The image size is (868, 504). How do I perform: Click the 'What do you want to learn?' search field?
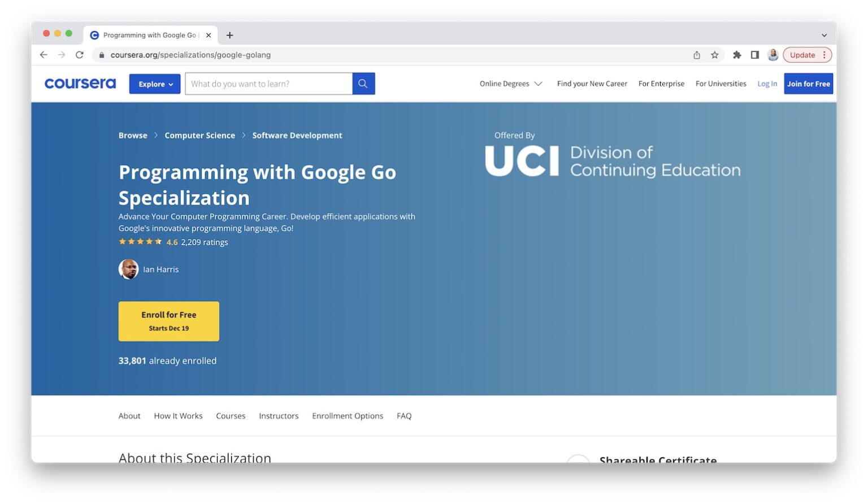coord(269,83)
